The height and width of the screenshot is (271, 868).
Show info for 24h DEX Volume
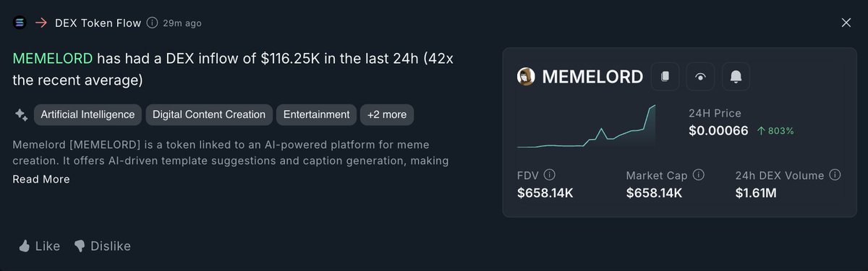pos(835,175)
